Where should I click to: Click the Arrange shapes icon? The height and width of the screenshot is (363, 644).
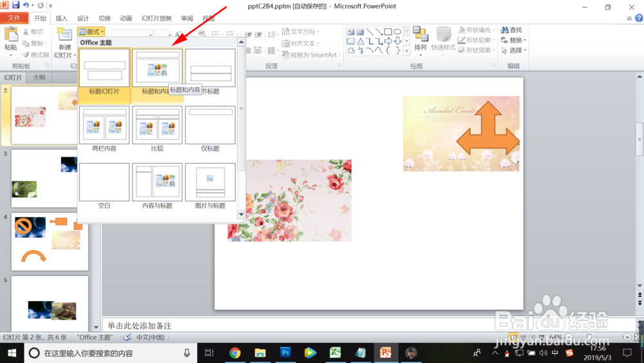(420, 35)
